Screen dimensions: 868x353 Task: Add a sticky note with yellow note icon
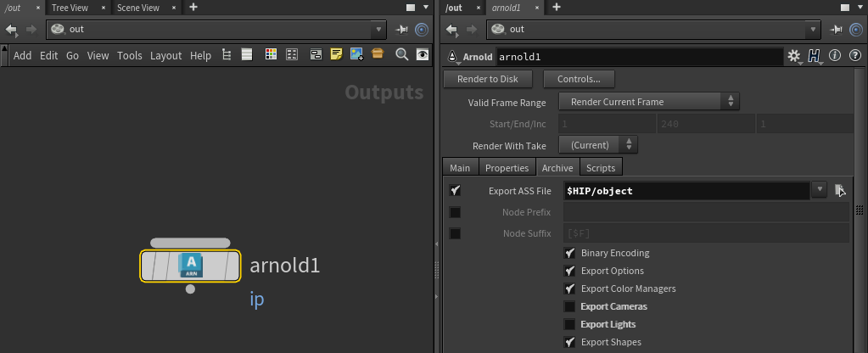click(x=337, y=54)
